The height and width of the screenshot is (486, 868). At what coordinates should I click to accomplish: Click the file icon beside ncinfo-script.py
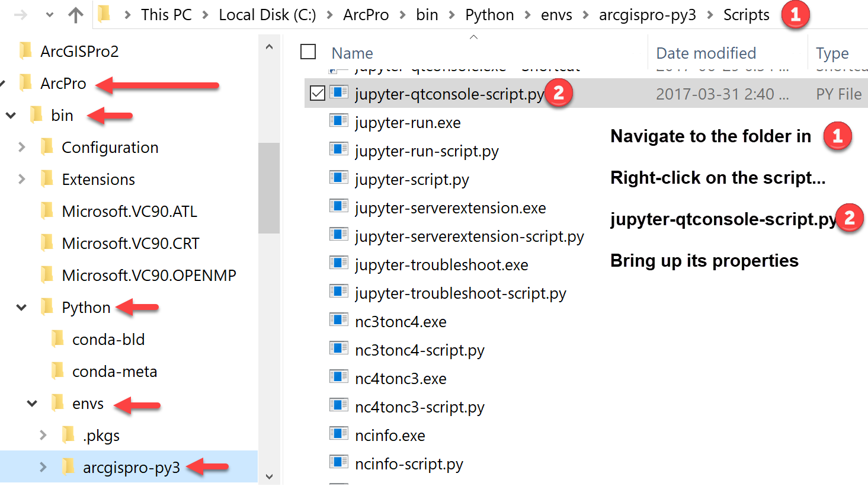tap(339, 462)
